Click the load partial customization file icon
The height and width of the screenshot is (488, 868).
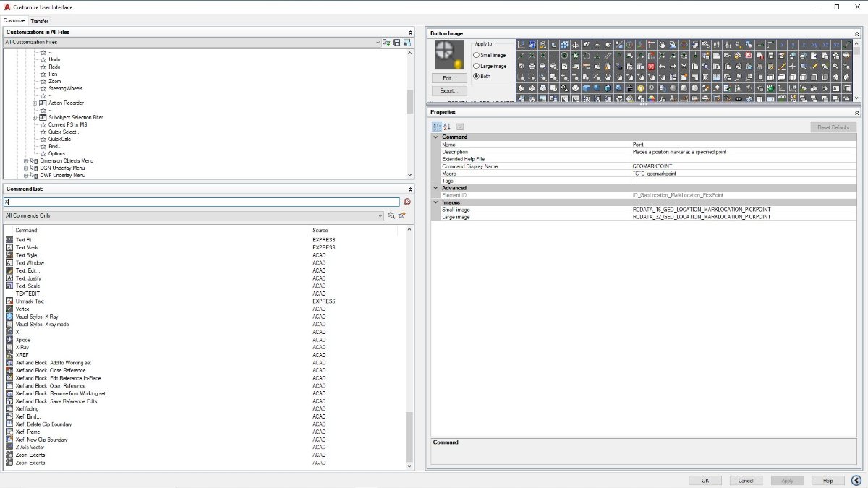point(386,43)
